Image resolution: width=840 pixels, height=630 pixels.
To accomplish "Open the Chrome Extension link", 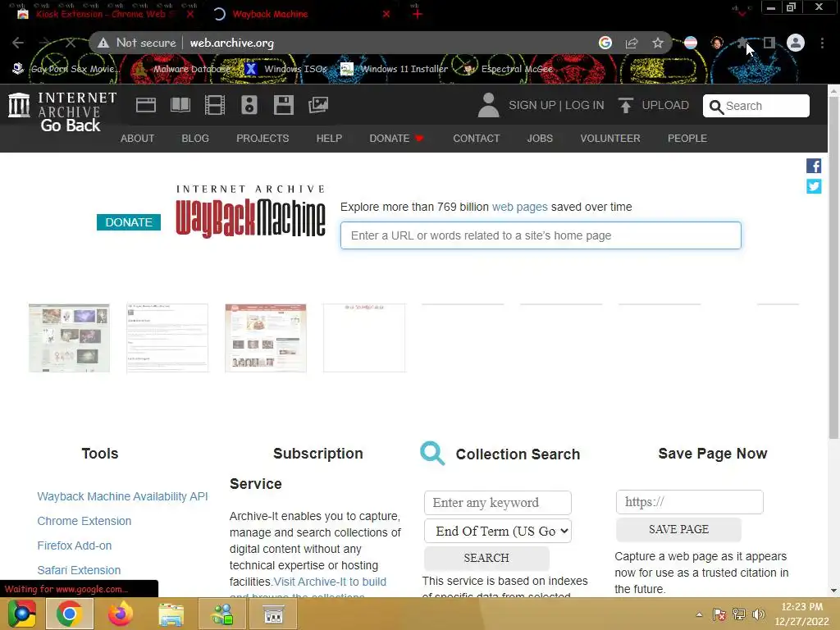I will point(84,521).
